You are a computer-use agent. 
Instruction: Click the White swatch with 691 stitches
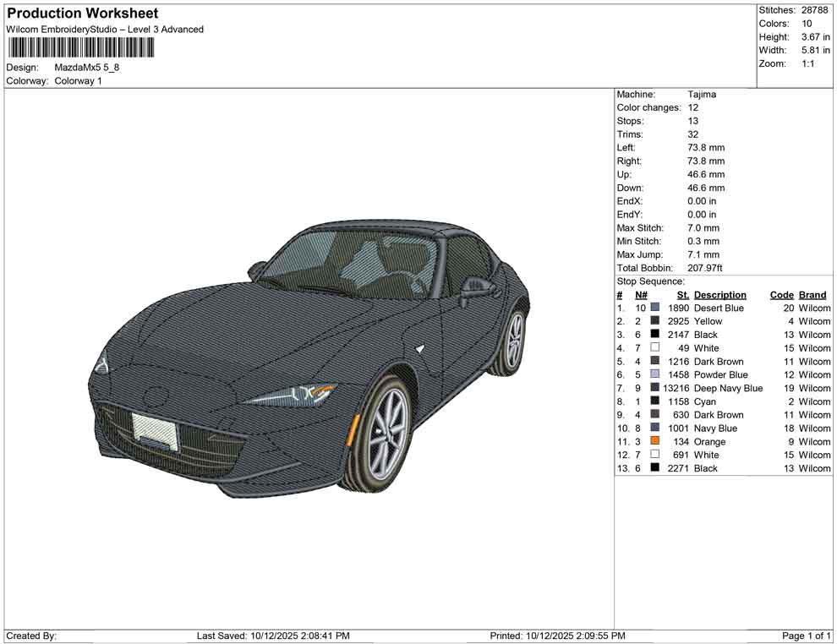(x=655, y=454)
